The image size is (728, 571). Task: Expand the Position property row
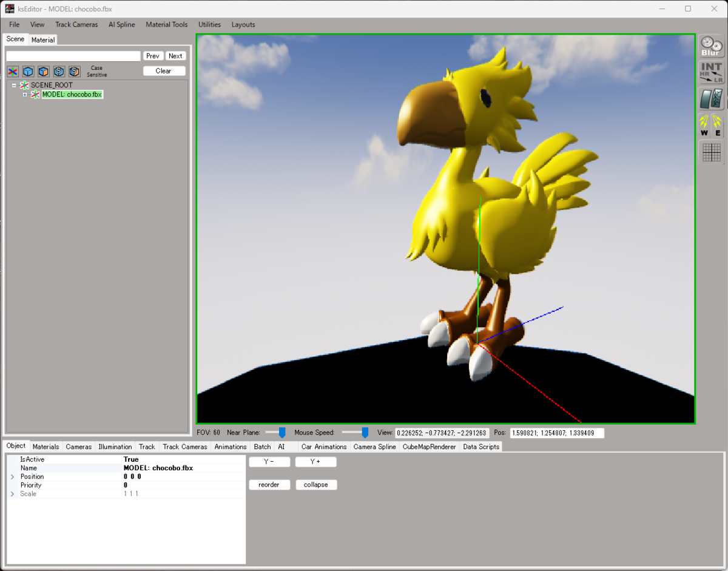pos(12,477)
